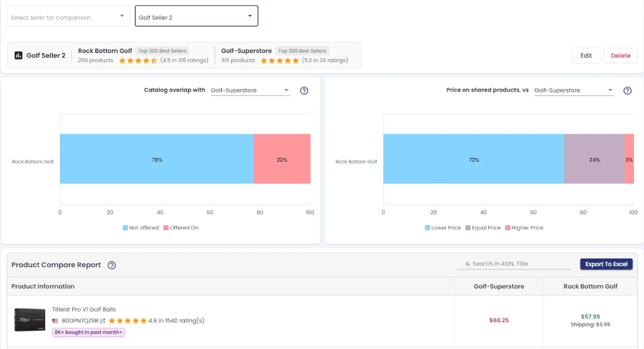Click the Edit button
Viewport: 644px width, 349px height.
tap(586, 56)
